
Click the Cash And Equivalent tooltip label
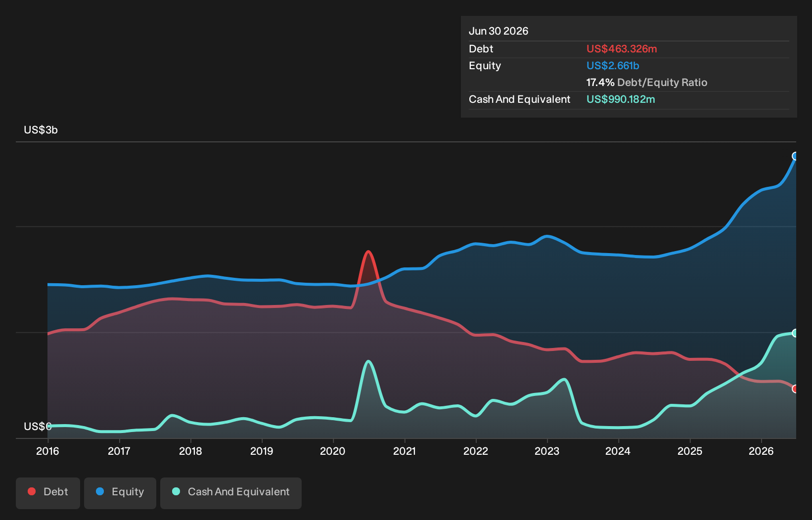520,99
